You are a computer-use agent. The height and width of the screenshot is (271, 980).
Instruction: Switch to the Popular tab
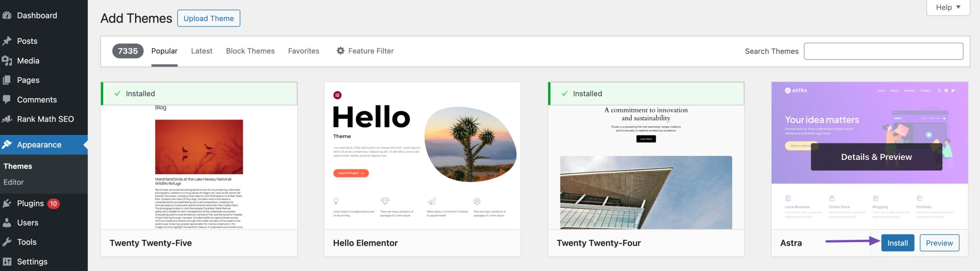tap(164, 51)
